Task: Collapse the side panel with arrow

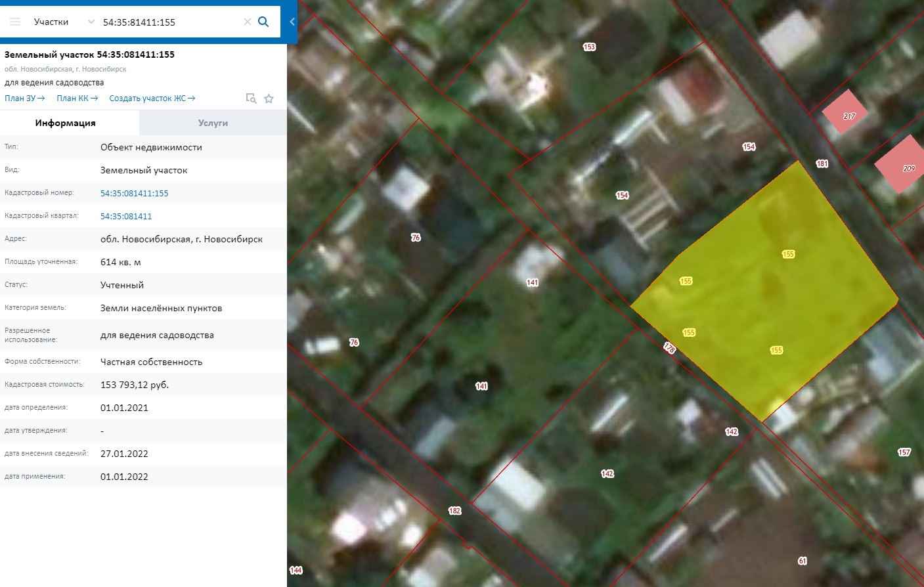Action: [x=292, y=22]
